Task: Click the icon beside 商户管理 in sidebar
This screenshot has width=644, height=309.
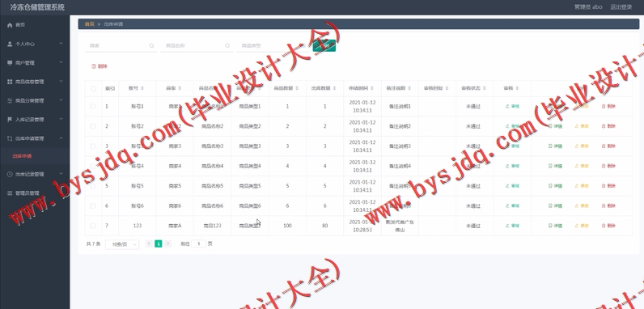Action: click(10, 63)
